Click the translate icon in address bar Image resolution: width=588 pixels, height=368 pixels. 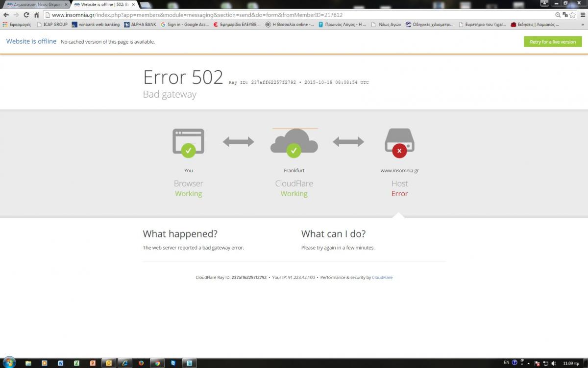(x=565, y=15)
